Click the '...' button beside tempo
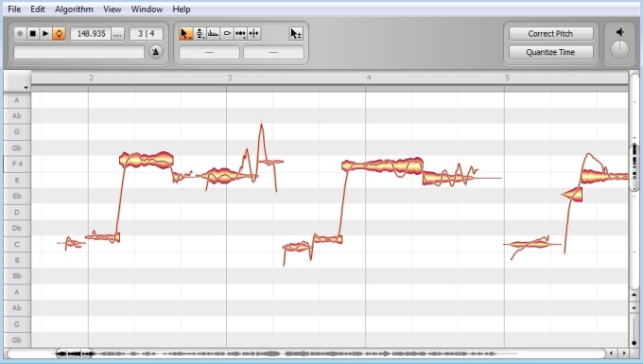 click(117, 34)
